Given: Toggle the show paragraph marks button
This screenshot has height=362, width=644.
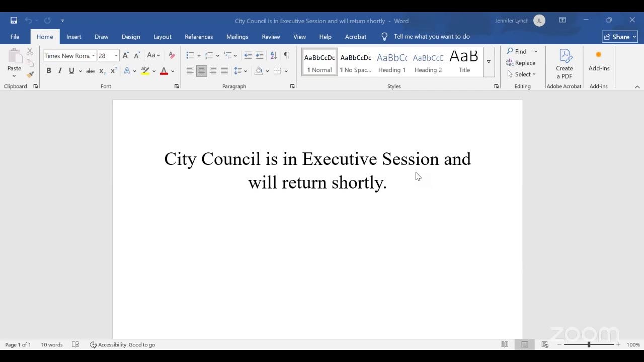Looking at the screenshot, I should (286, 55).
